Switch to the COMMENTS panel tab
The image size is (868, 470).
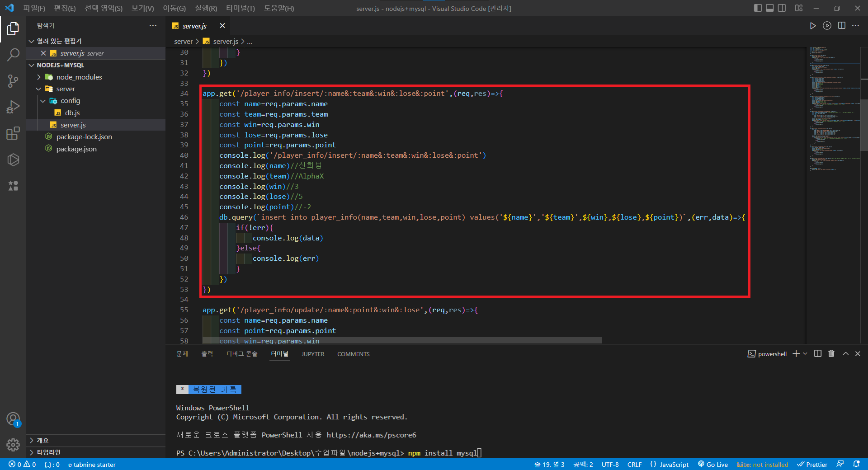point(354,354)
